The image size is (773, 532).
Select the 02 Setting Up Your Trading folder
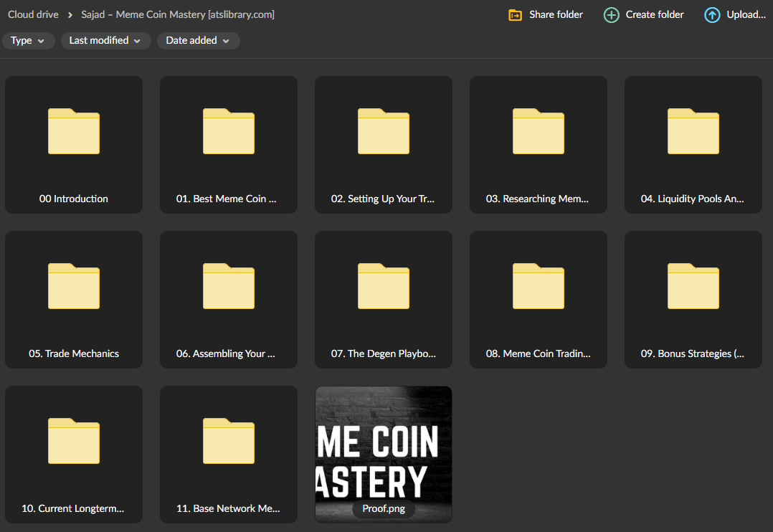coord(383,133)
